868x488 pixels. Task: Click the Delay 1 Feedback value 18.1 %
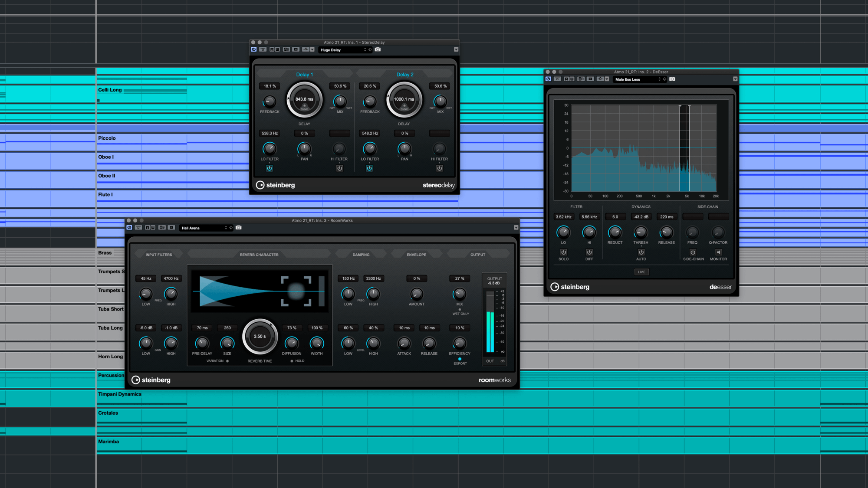coord(270,86)
